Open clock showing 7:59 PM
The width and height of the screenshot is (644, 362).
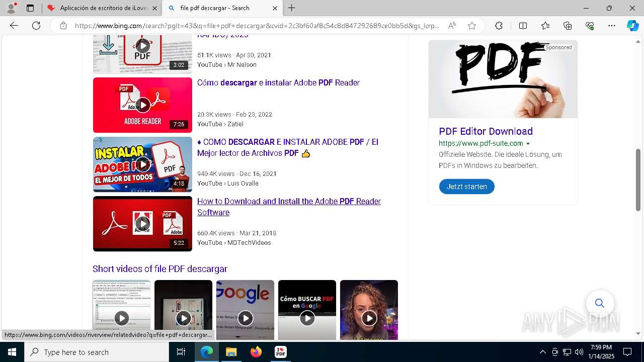point(601,352)
